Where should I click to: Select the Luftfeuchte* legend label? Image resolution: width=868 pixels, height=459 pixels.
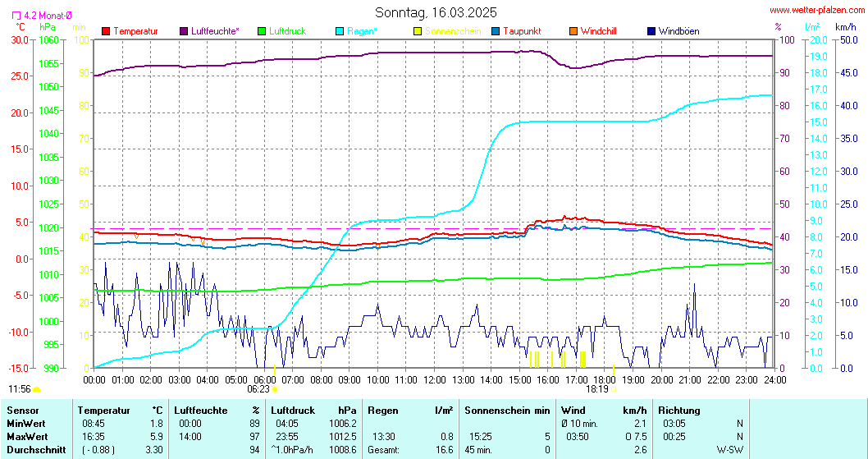click(215, 31)
